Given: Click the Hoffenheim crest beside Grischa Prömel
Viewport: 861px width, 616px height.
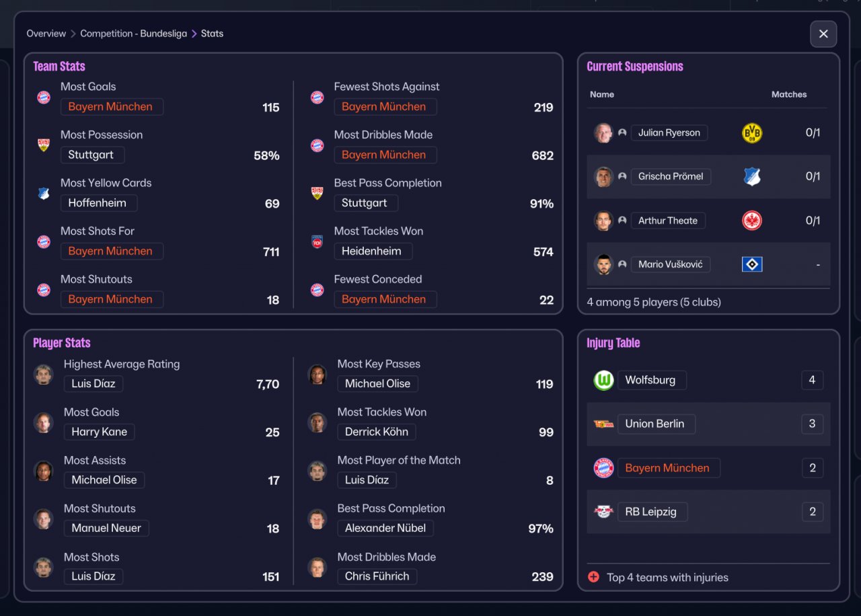Looking at the screenshot, I should click(x=751, y=177).
